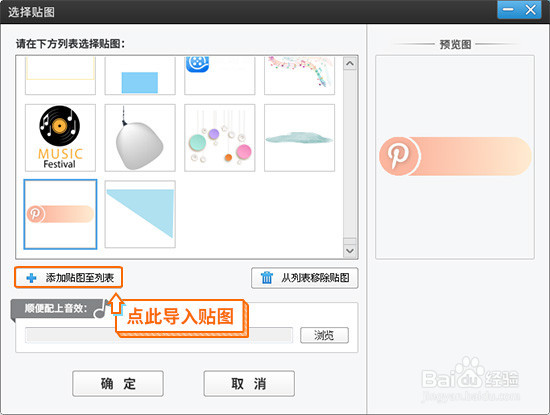Close the 选择贴图 dialog
The image size is (550, 415).
click(x=530, y=10)
